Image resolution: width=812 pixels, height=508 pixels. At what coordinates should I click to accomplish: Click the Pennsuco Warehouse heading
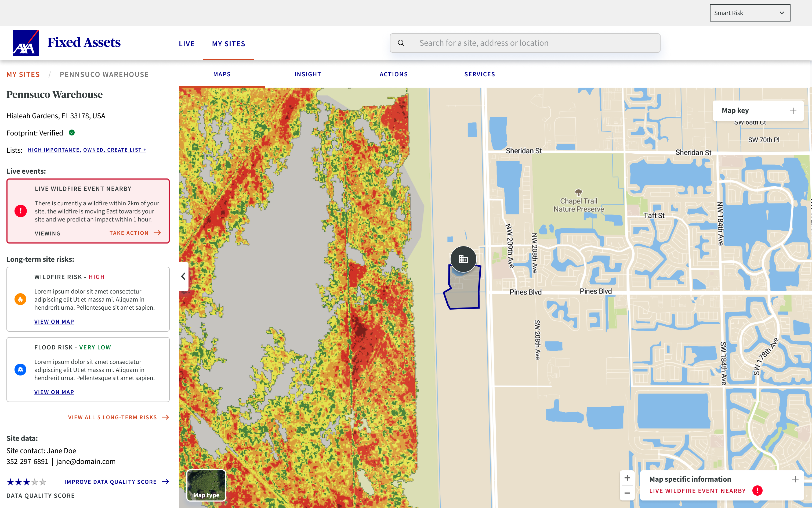point(54,94)
